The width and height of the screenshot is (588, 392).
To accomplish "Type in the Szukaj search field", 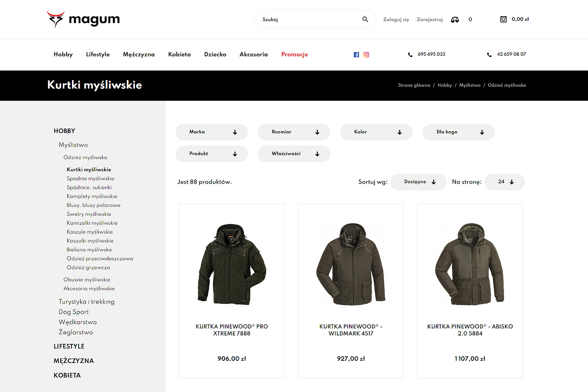I will (x=309, y=19).
